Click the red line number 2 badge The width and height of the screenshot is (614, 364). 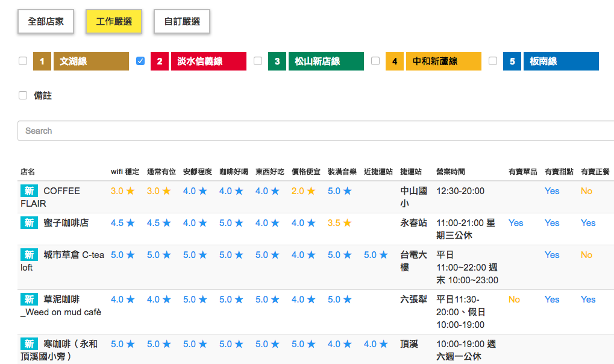point(160,61)
